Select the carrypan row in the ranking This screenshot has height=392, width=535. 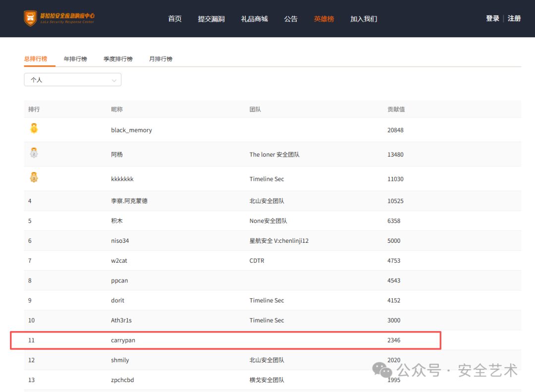[225, 340]
